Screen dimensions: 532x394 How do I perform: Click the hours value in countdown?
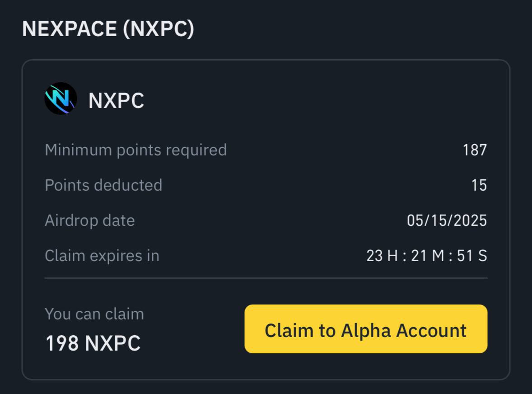[382, 256]
